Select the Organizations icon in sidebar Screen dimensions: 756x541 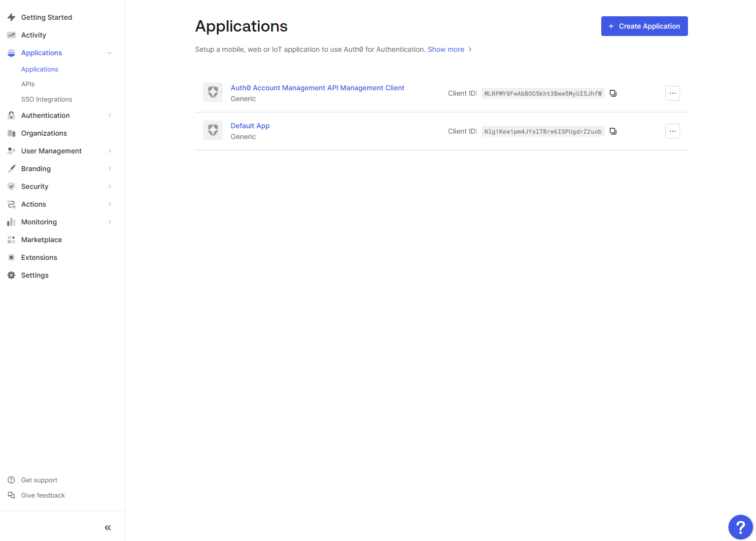[x=11, y=133]
